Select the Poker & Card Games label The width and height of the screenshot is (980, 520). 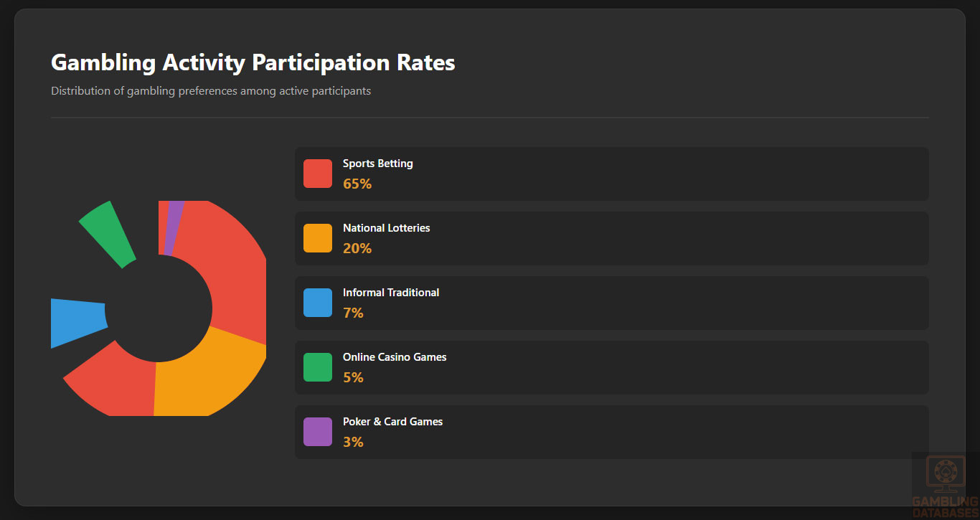coord(392,422)
